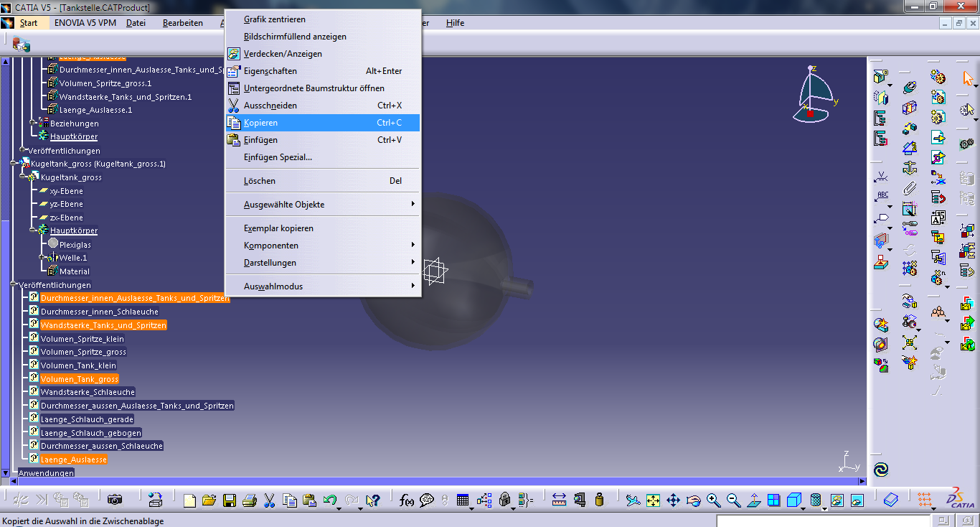Choose Einfügen in the context menu
This screenshot has height=527, width=980.
click(x=323, y=140)
